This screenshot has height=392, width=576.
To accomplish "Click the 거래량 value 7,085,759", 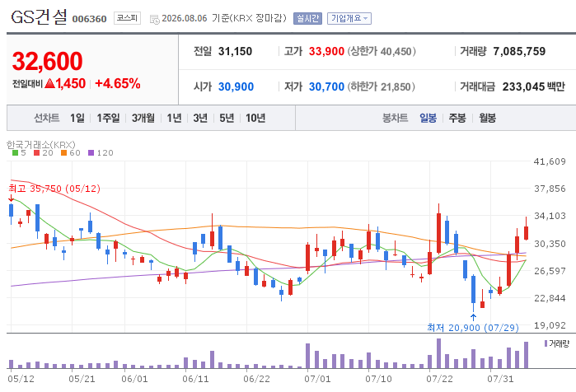I will [x=519, y=51].
